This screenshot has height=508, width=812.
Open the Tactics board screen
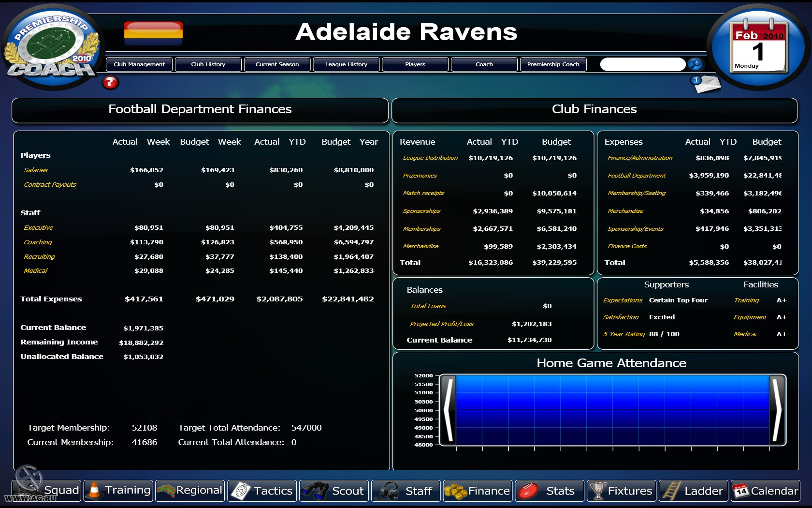(262, 491)
